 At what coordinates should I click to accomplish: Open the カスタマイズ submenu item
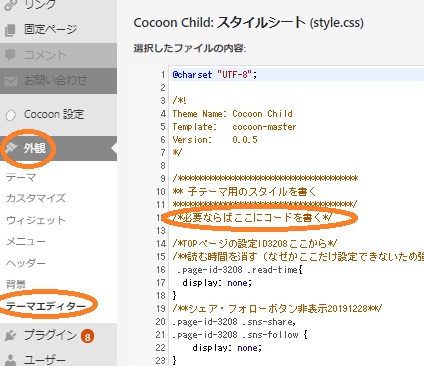tap(36, 198)
